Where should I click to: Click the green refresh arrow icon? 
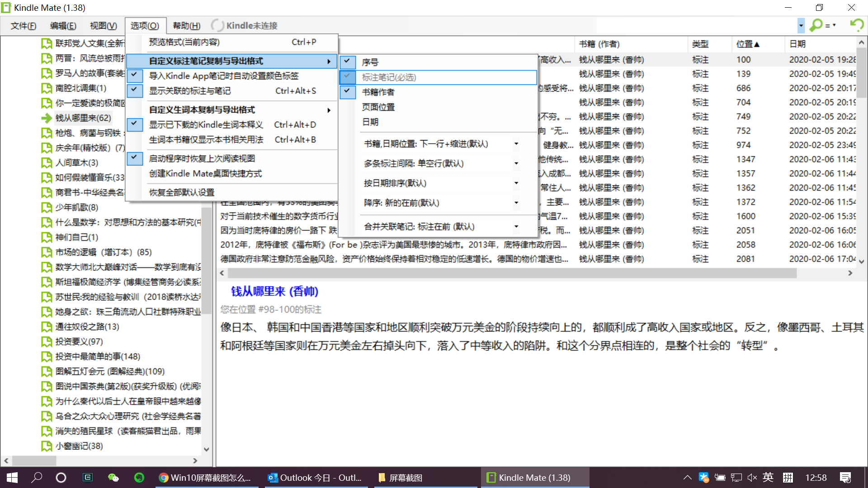click(x=857, y=25)
